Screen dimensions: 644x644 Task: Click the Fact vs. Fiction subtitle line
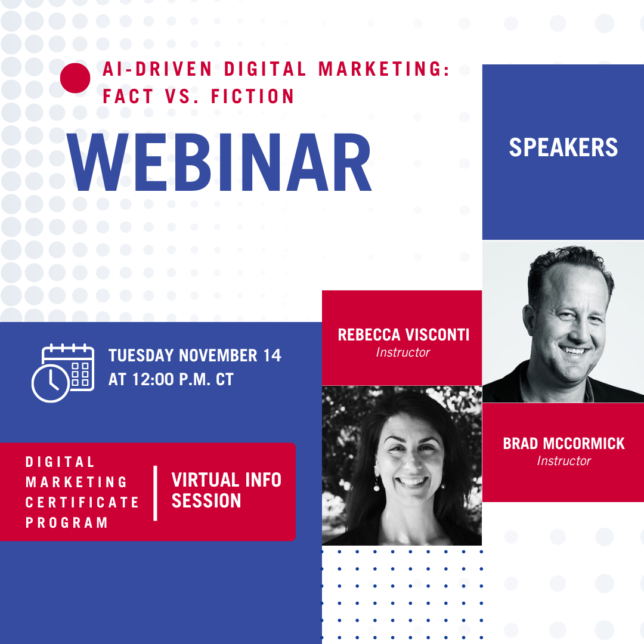(x=199, y=96)
